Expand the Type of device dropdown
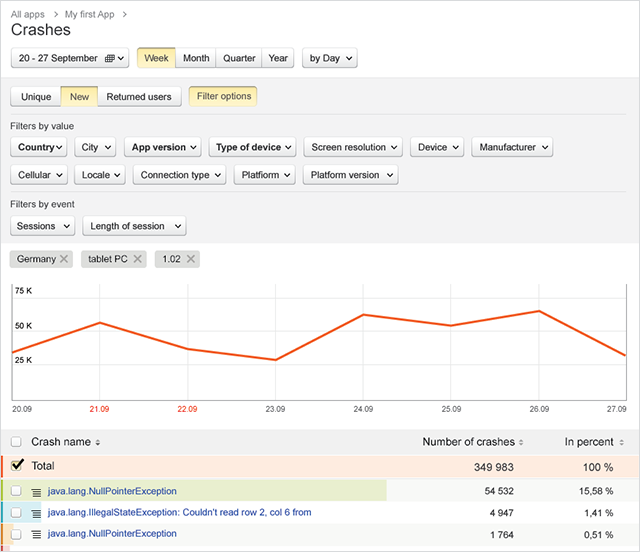Image resolution: width=640 pixels, height=552 pixels. point(254,147)
